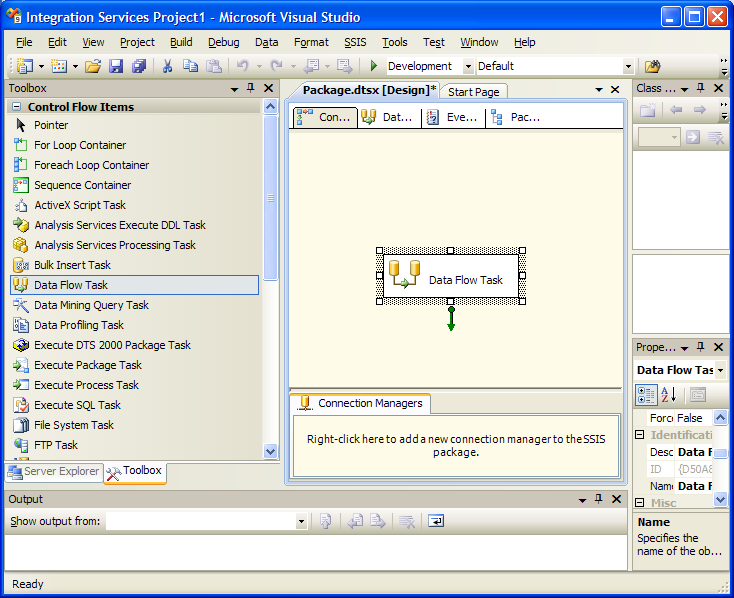Image resolution: width=734 pixels, height=598 pixels.
Task: Open the File menu
Action: point(24,42)
